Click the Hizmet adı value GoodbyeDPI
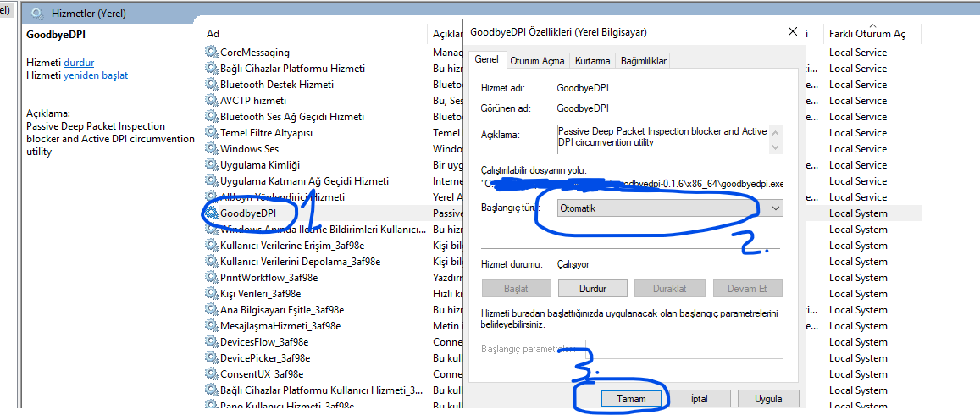The width and height of the screenshot is (980, 415). click(583, 89)
